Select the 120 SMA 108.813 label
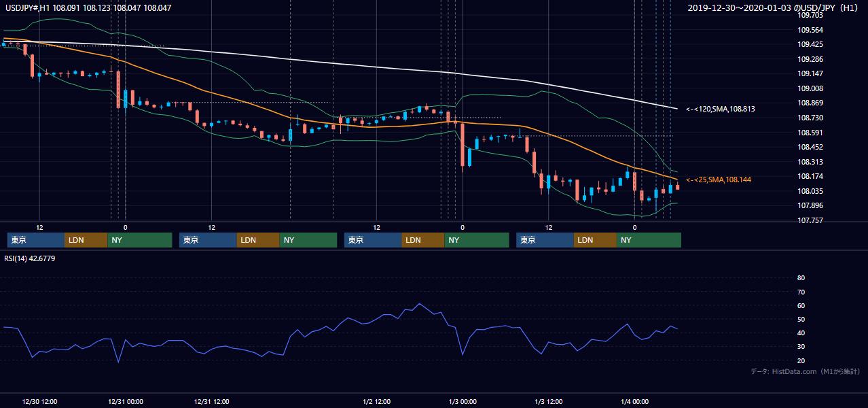The width and height of the screenshot is (868, 408). click(721, 109)
